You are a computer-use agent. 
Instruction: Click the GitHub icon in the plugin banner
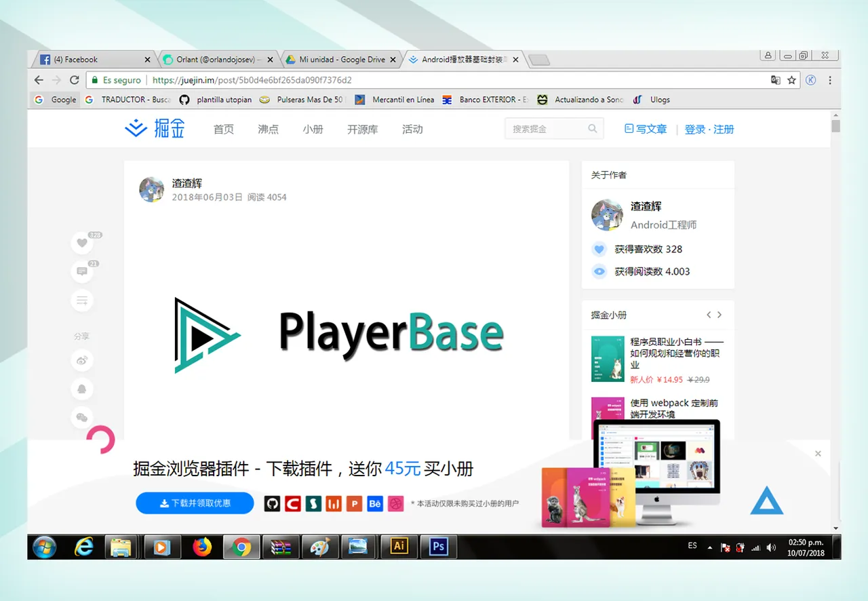(272, 503)
